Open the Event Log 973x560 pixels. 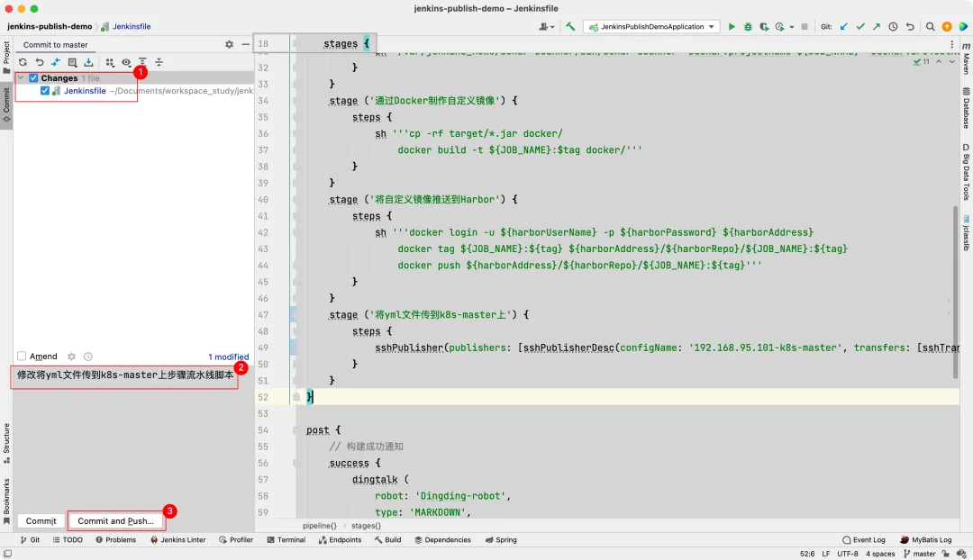[864, 539]
